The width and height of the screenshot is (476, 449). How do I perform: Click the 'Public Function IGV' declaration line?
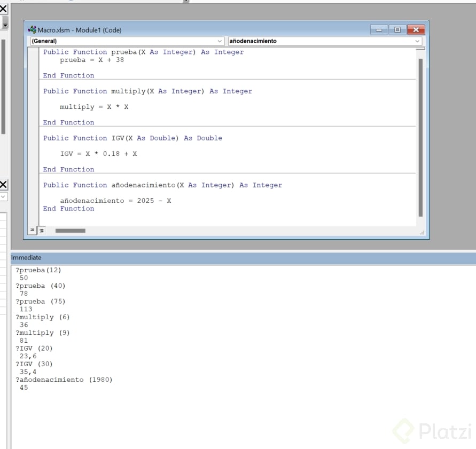pyautogui.click(x=132, y=138)
